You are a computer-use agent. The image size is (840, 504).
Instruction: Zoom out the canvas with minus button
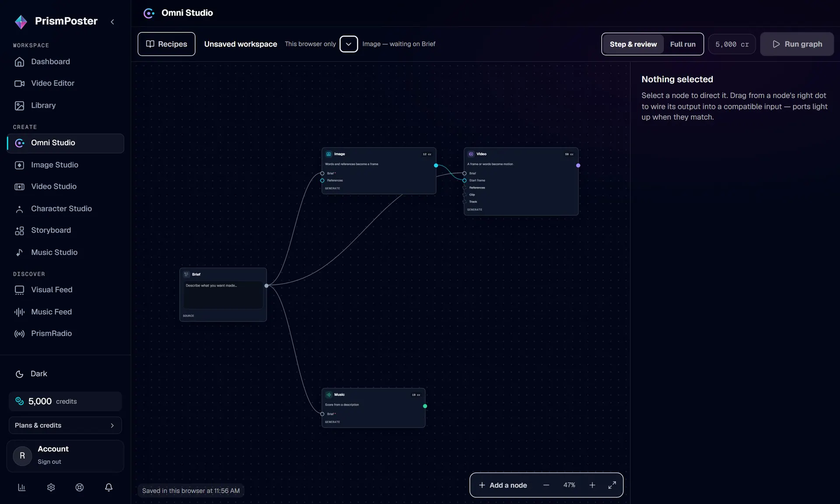546,485
